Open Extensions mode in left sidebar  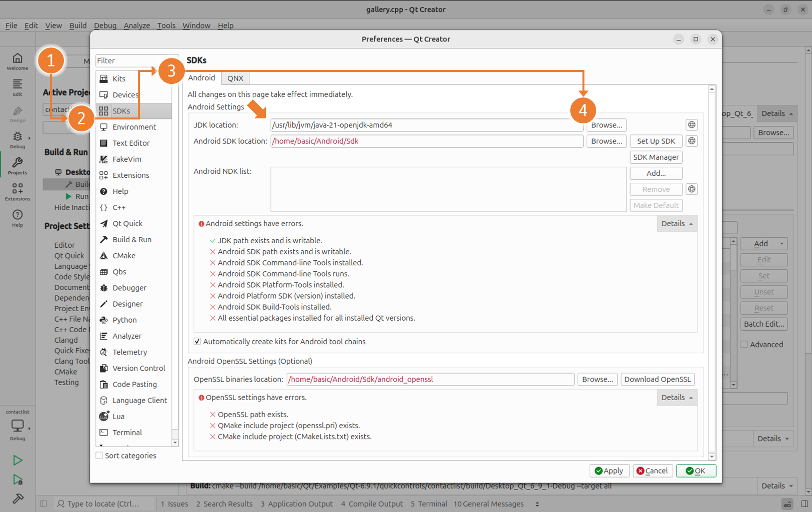[x=17, y=192]
